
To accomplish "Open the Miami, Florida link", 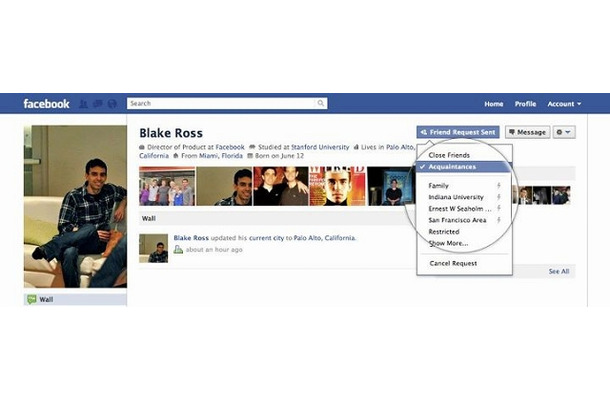I will click(x=221, y=156).
